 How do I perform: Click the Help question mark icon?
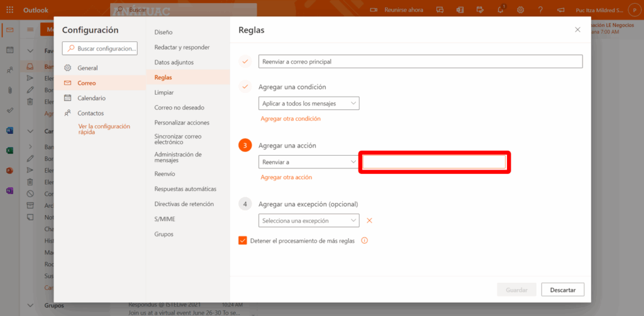click(540, 10)
